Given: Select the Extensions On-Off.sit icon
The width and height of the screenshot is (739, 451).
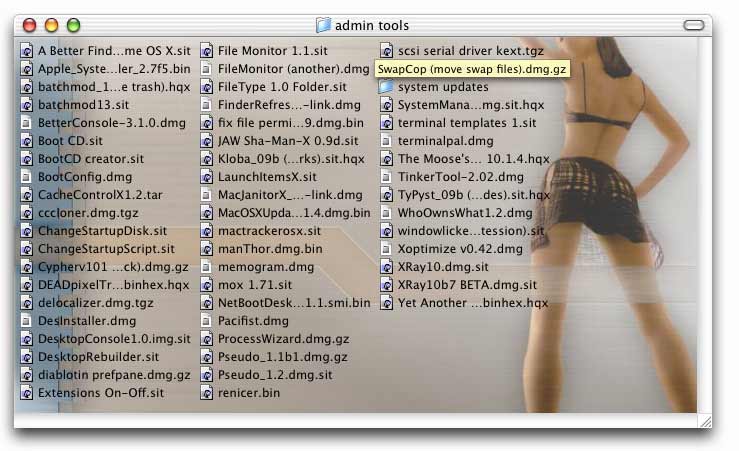Looking at the screenshot, I should coord(27,393).
